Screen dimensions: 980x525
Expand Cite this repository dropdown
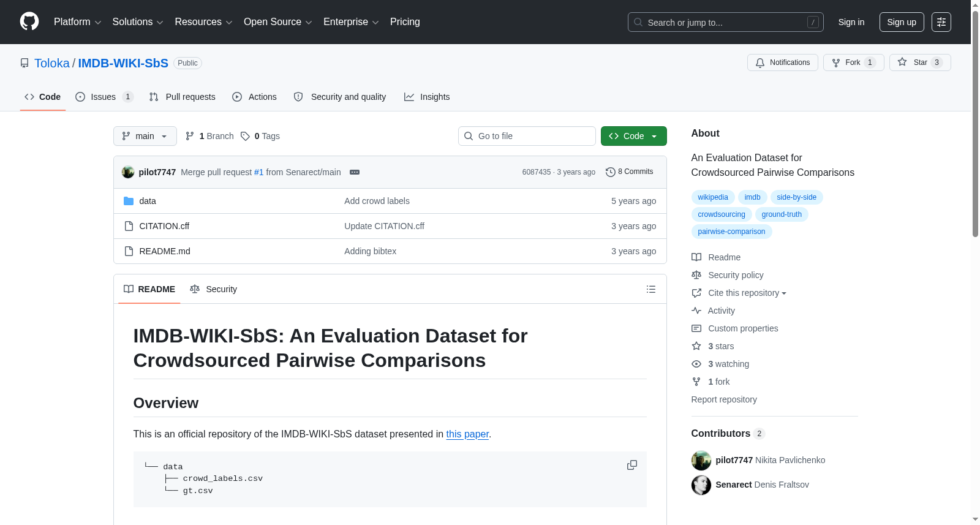point(747,293)
